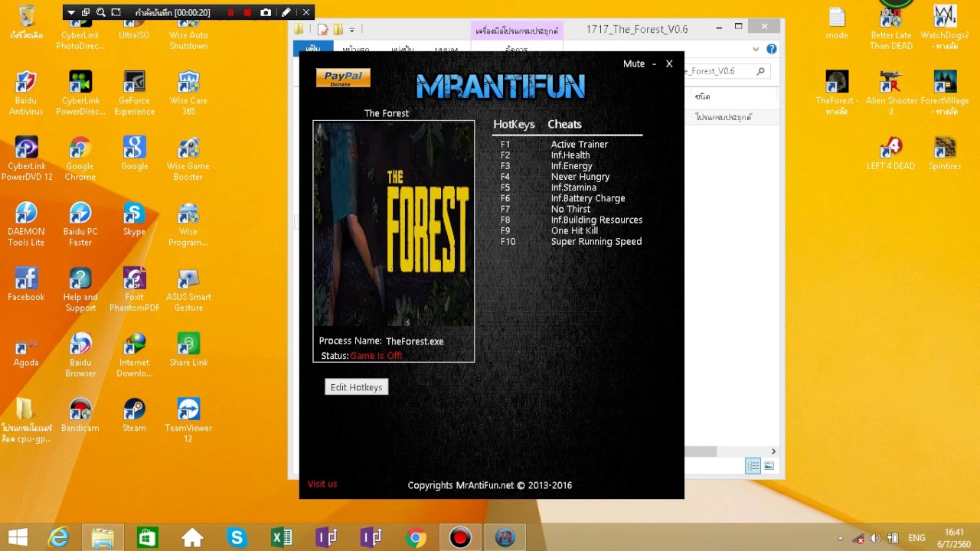Screen dimensions: 980x551
Task: Select the F1 Active Trainer cheat
Action: click(x=580, y=145)
